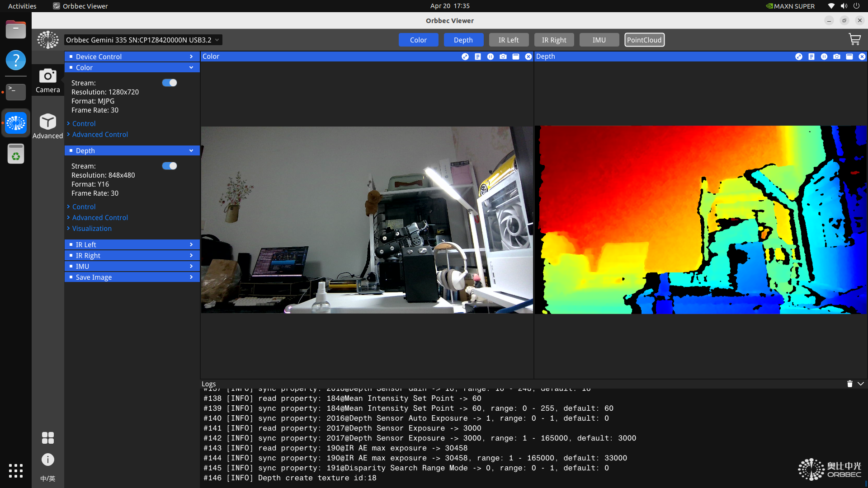
Task: Click Depth resolution 848x480 text
Action: [103, 175]
